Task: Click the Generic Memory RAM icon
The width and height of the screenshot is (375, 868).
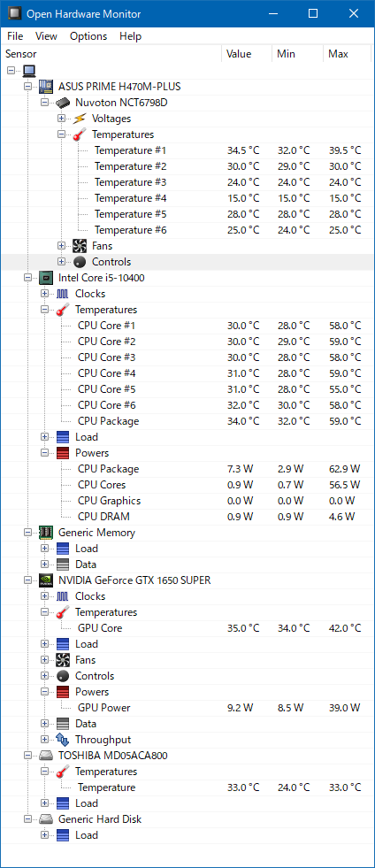Action: point(46,533)
